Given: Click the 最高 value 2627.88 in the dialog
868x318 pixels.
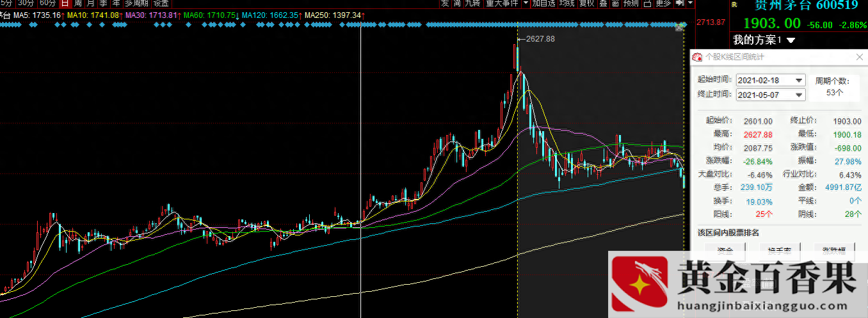Looking at the screenshot, I should (x=758, y=134).
